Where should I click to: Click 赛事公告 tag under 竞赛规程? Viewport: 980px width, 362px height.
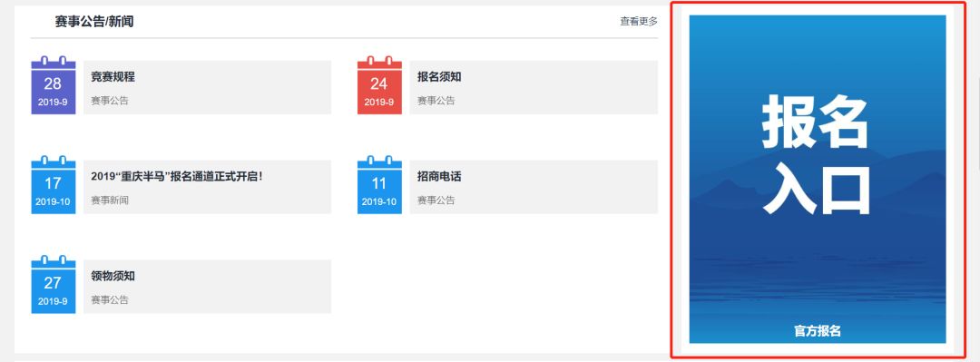(x=110, y=101)
